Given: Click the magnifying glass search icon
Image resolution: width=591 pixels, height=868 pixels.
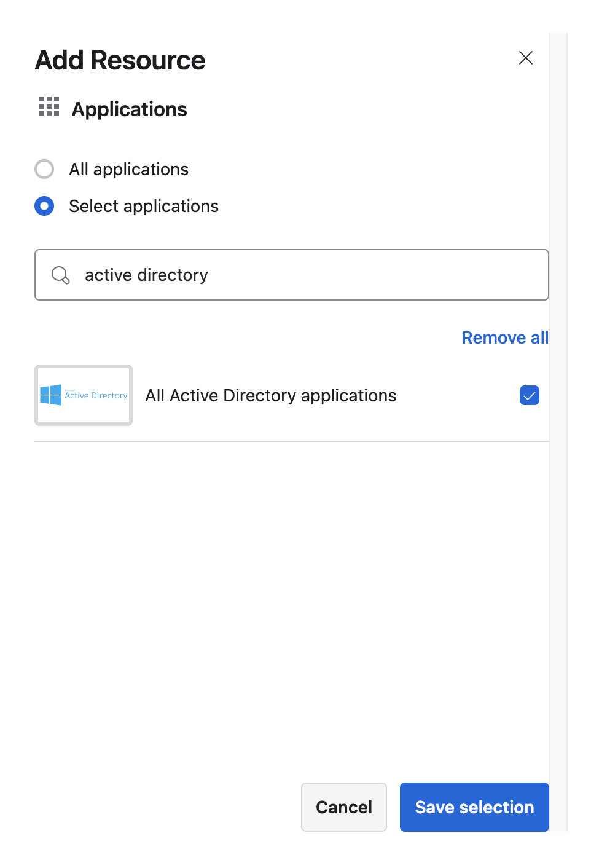Looking at the screenshot, I should pos(60,275).
